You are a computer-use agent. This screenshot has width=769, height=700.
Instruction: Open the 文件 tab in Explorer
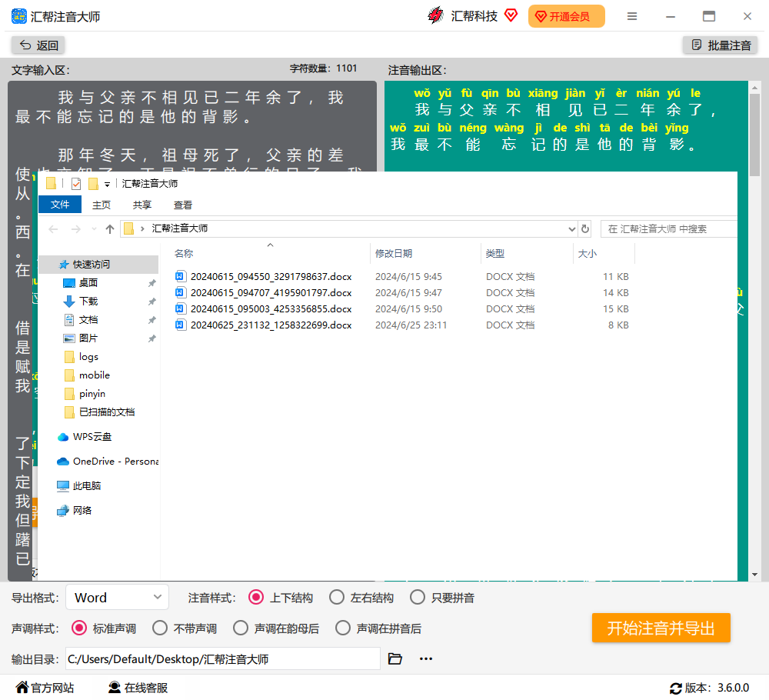click(x=60, y=205)
